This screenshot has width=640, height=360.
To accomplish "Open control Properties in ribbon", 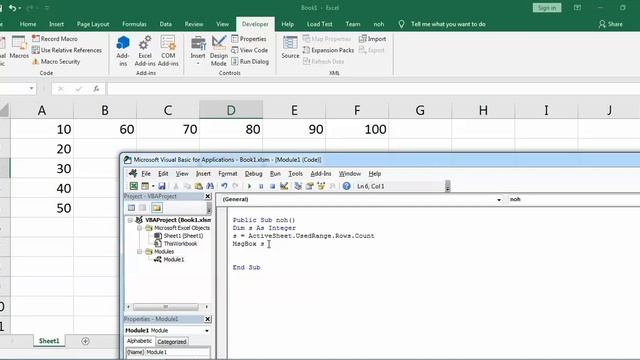I will (x=249, y=39).
